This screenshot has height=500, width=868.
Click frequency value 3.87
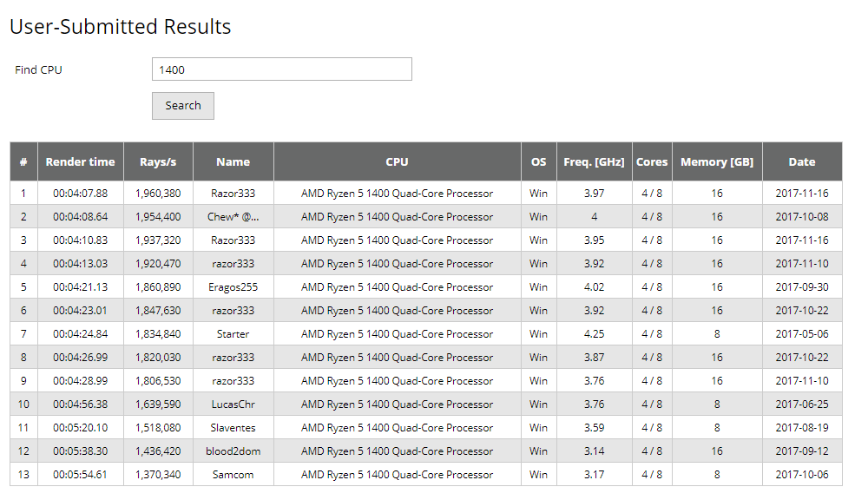pos(594,358)
